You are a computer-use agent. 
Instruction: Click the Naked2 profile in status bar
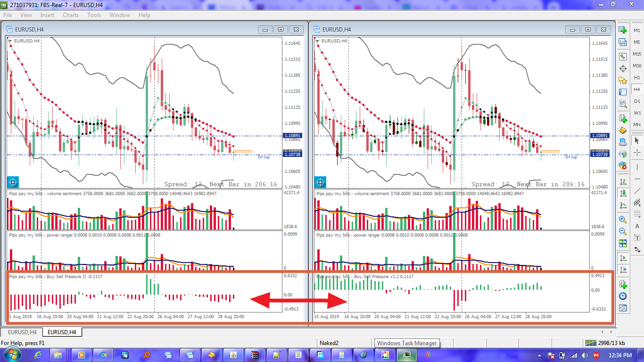329,343
